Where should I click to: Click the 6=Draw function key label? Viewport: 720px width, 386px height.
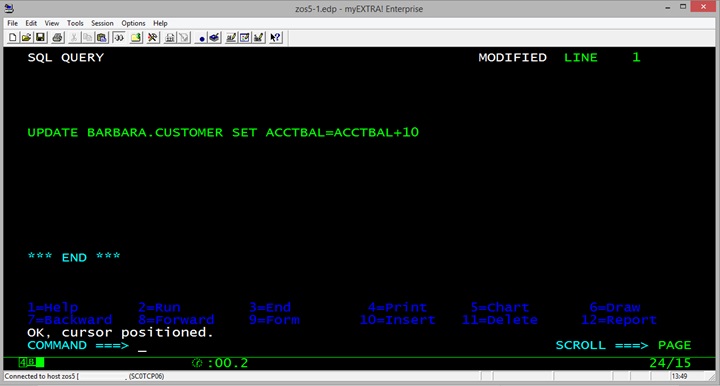click(615, 307)
